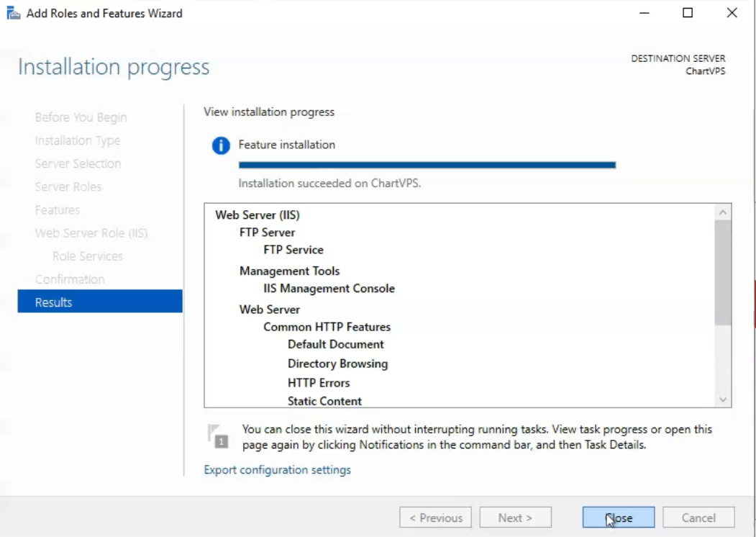Maximize the wizard window
This screenshot has height=537, width=756.
pyautogui.click(x=688, y=13)
